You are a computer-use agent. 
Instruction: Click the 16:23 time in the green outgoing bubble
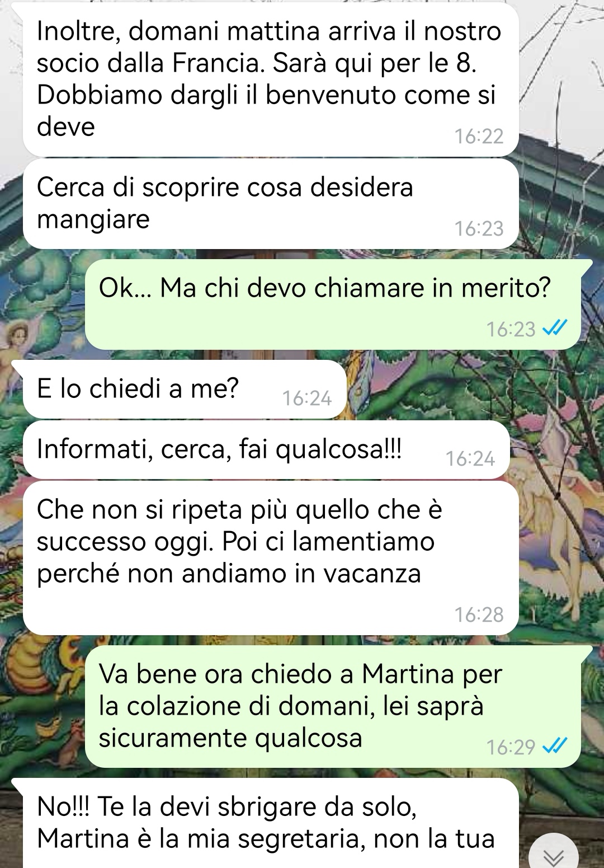click(x=511, y=329)
